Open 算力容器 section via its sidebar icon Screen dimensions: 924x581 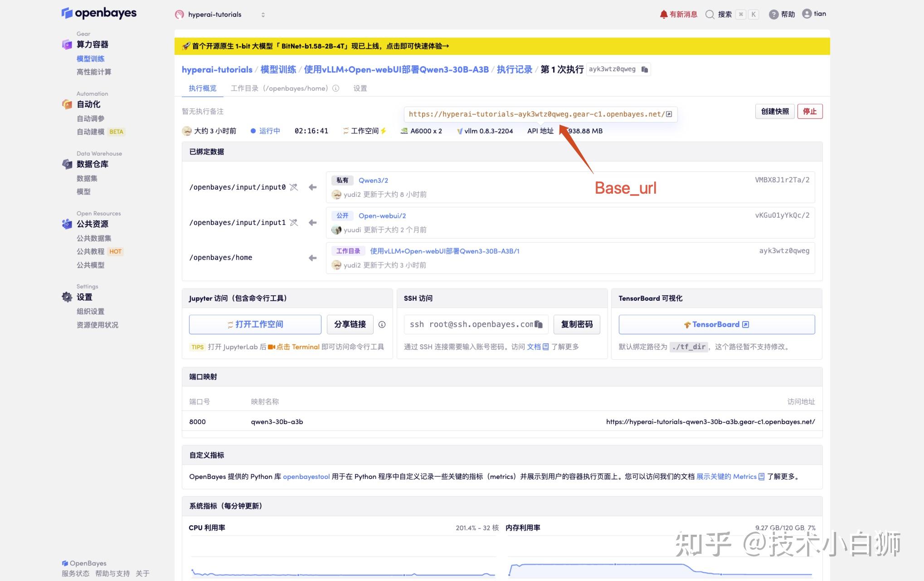coord(67,44)
